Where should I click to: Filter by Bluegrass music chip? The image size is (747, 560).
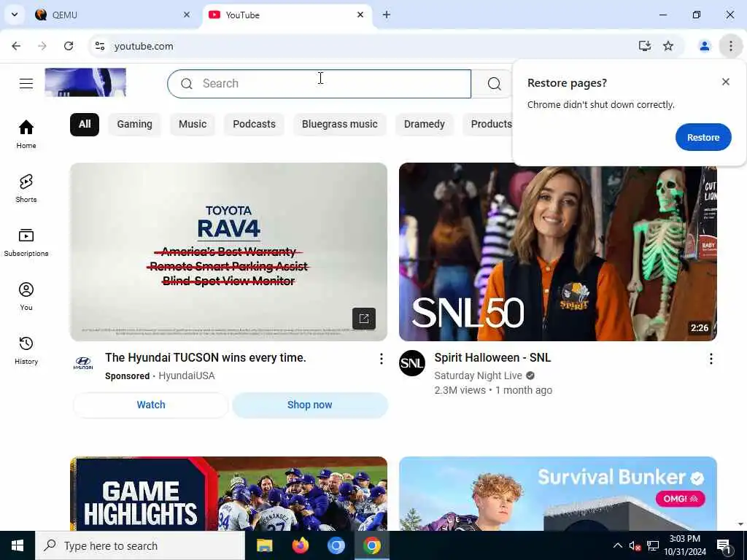coord(340,124)
